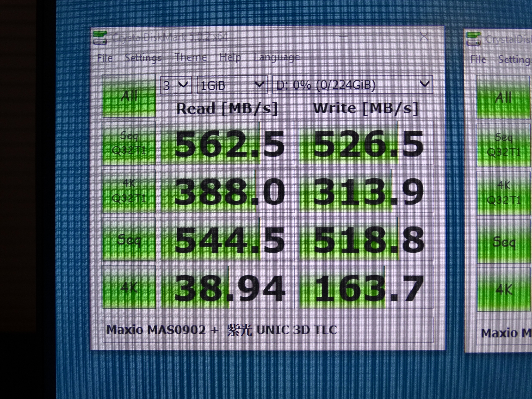Image resolution: width=532 pixels, height=399 pixels.
Task: Open the Settings menu
Action: (143, 58)
